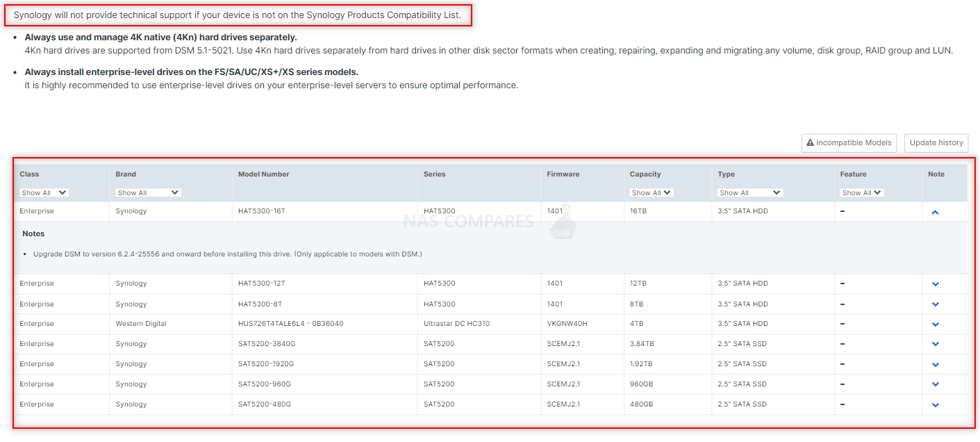The height and width of the screenshot is (442, 980).
Task: Open the Brand filter dropdown
Action: (x=148, y=193)
